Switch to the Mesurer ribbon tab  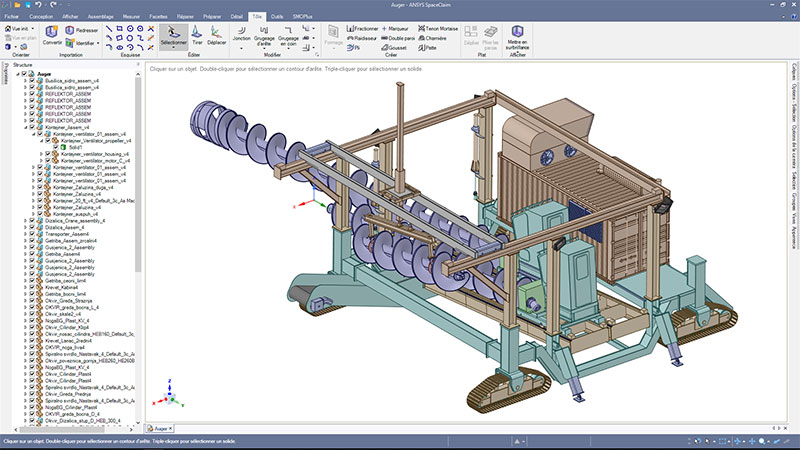[x=131, y=17]
